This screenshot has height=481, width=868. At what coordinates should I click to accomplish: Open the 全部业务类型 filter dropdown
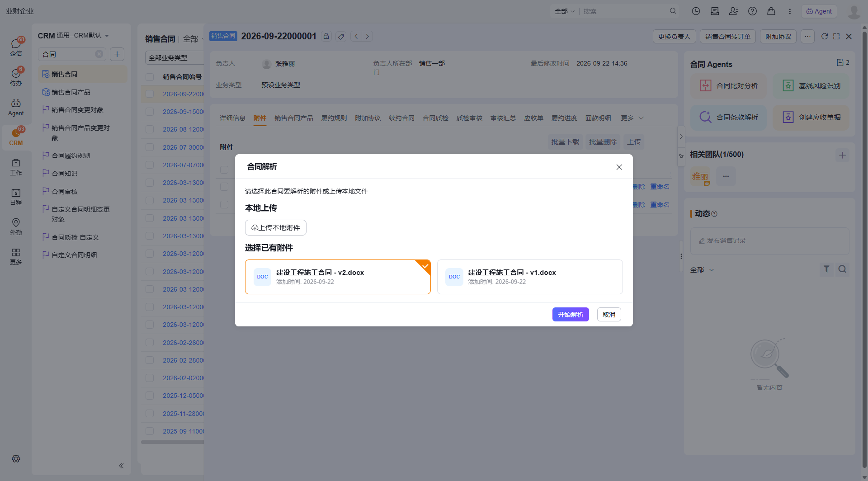tap(175, 58)
